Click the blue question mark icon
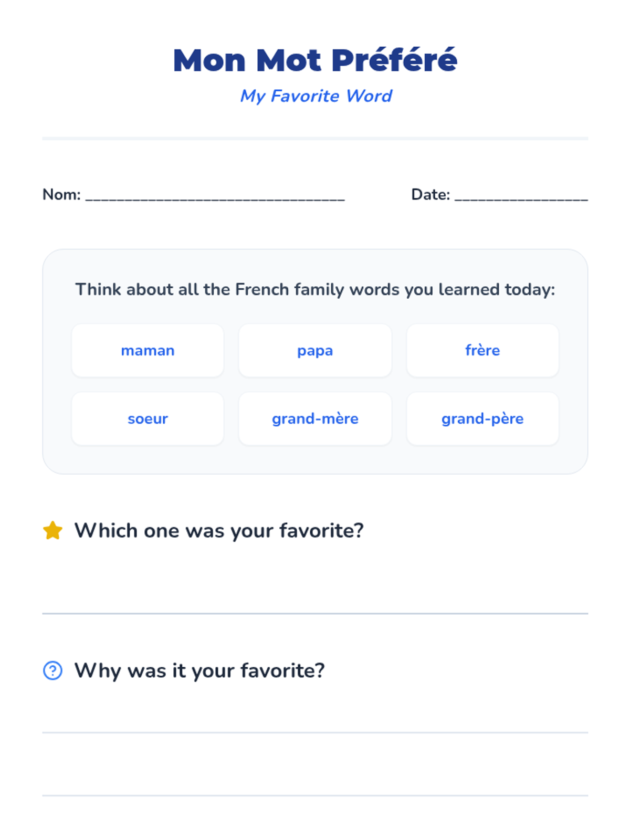 (52, 670)
